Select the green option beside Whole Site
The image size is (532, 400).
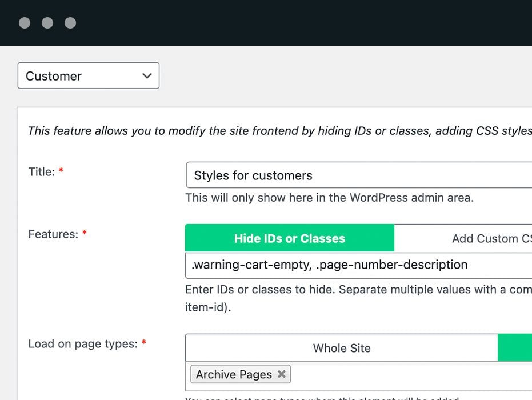(x=515, y=348)
